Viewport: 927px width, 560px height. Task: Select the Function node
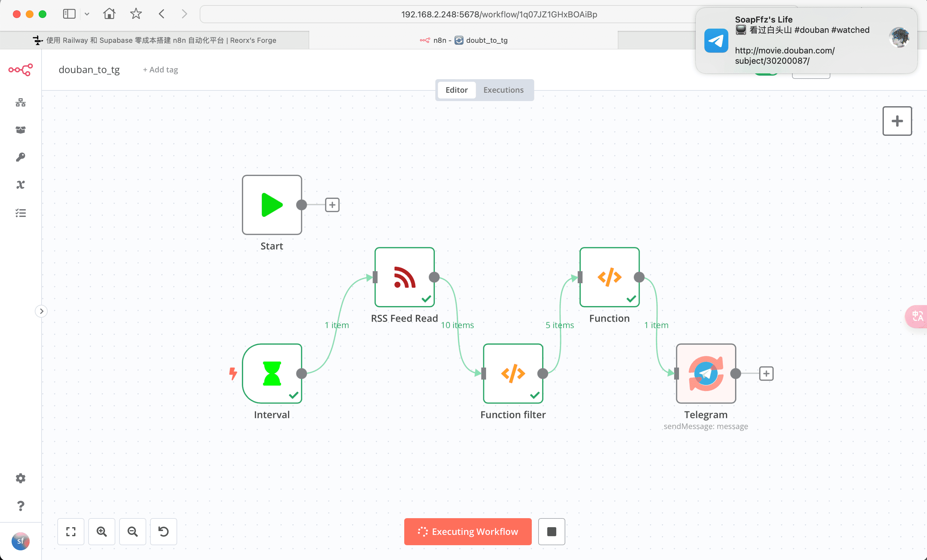609,277
